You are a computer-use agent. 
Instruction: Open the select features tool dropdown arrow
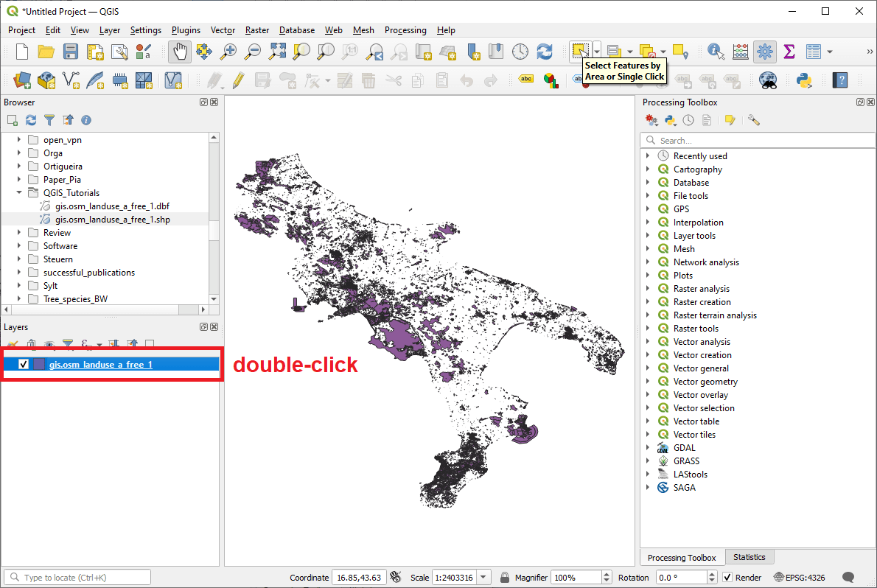(x=597, y=51)
